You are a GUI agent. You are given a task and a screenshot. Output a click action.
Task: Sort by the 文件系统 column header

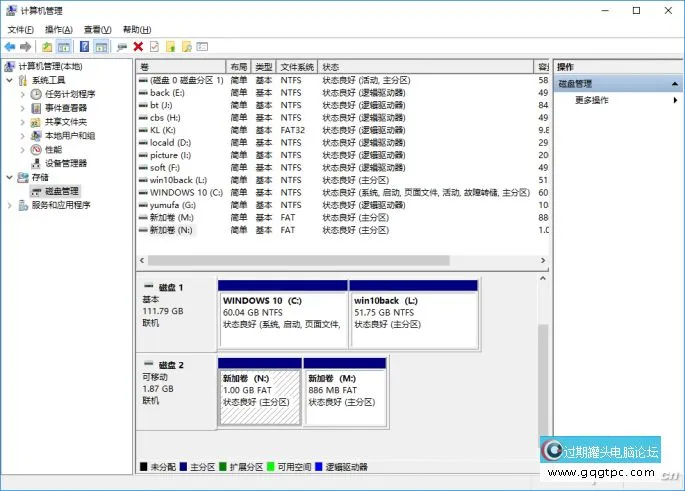297,67
